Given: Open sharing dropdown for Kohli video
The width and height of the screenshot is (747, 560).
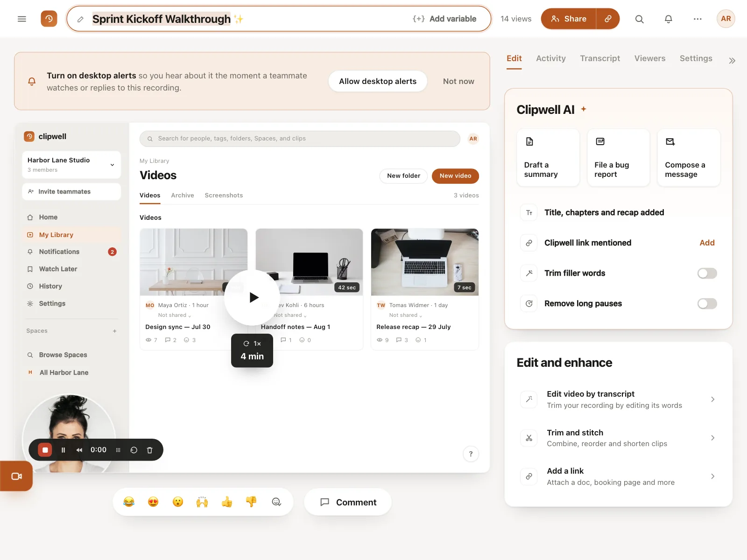Looking at the screenshot, I should coord(290,315).
